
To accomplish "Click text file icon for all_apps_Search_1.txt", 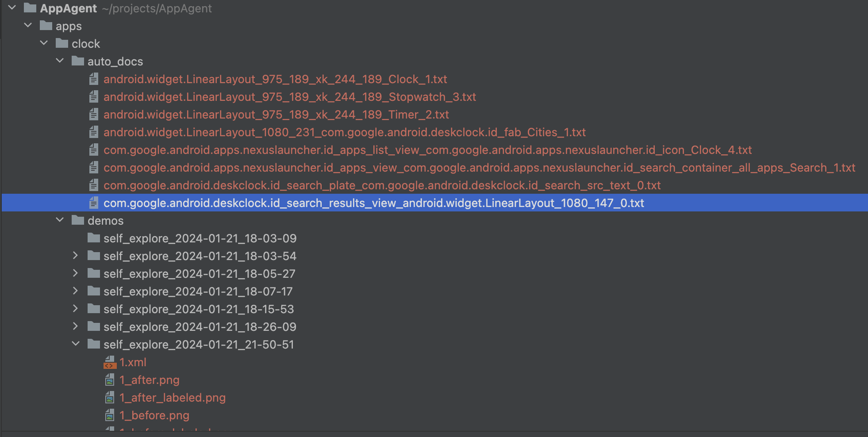I will tap(94, 167).
